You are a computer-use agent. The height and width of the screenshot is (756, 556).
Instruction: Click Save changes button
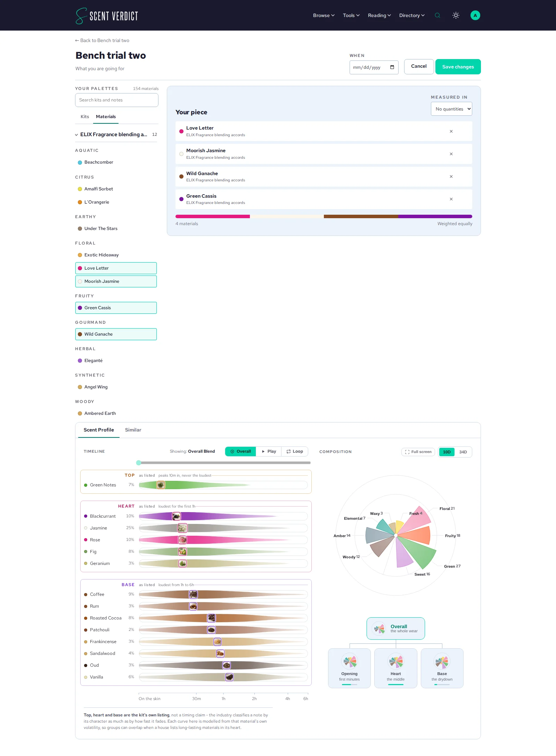458,67
